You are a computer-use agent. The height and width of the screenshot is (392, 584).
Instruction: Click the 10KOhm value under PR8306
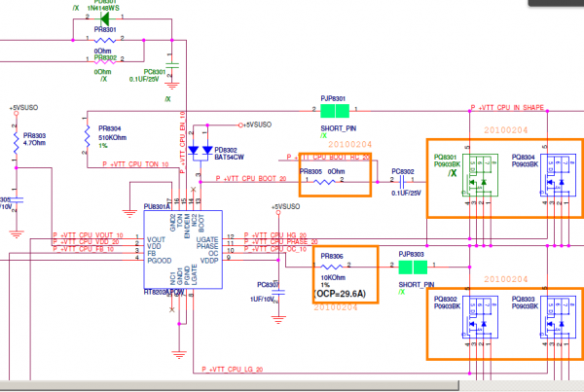coord(333,278)
